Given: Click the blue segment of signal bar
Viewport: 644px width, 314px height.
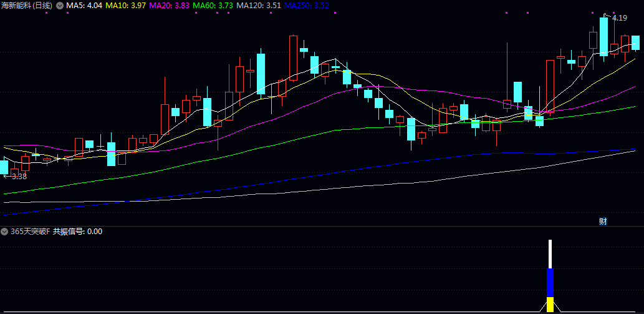Looking at the screenshot, I should tap(550, 283).
